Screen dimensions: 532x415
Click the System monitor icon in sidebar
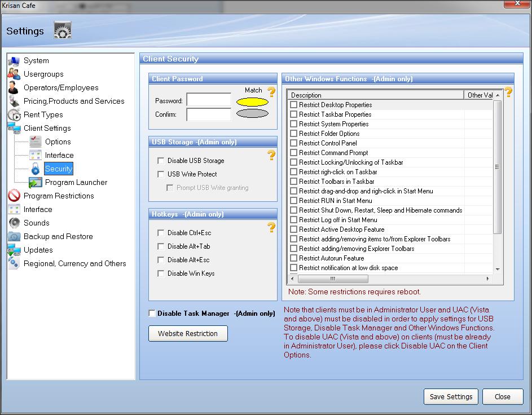tap(14, 61)
